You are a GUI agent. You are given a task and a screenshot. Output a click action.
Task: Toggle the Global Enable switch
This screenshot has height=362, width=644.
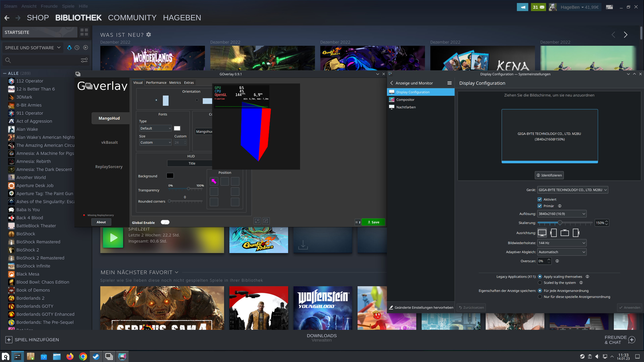[x=165, y=222]
